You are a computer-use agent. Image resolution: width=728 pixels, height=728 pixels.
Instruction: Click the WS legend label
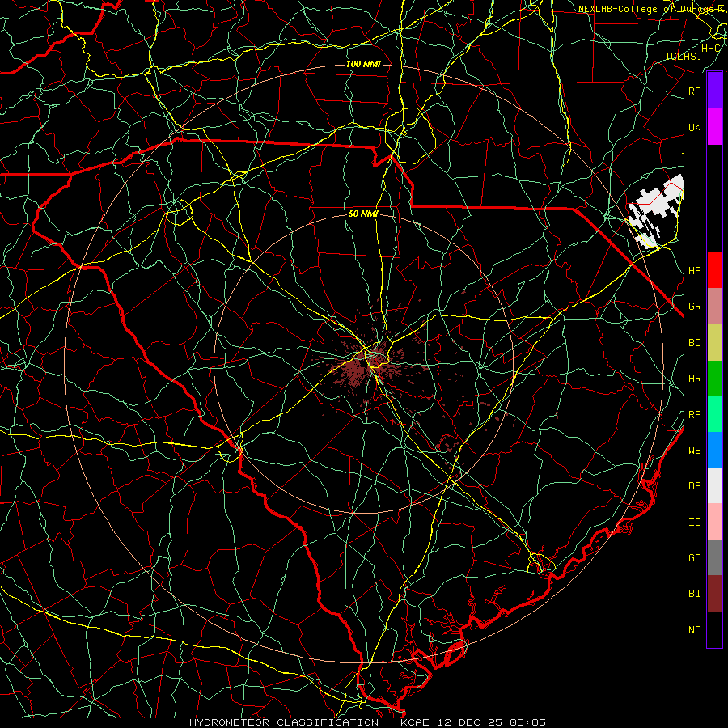coord(694,450)
